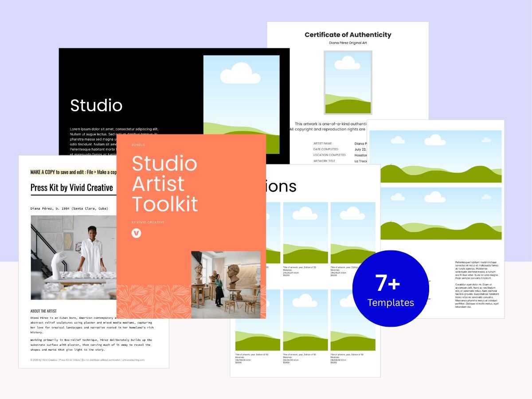
Task: Click the ABOUT THE ARTIST heading
Action: tap(43, 311)
